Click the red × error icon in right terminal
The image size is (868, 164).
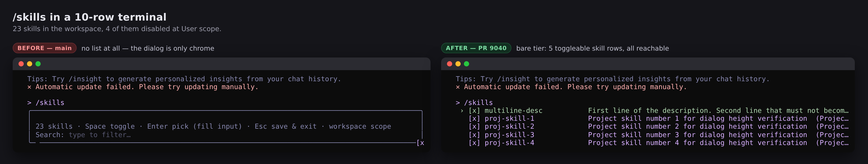[x=458, y=87]
